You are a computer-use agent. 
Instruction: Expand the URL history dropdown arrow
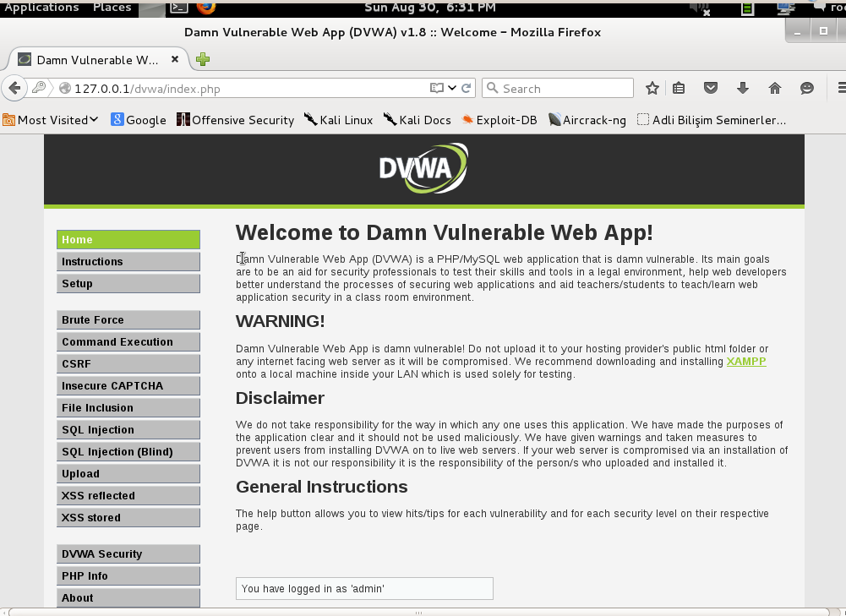[x=452, y=88]
